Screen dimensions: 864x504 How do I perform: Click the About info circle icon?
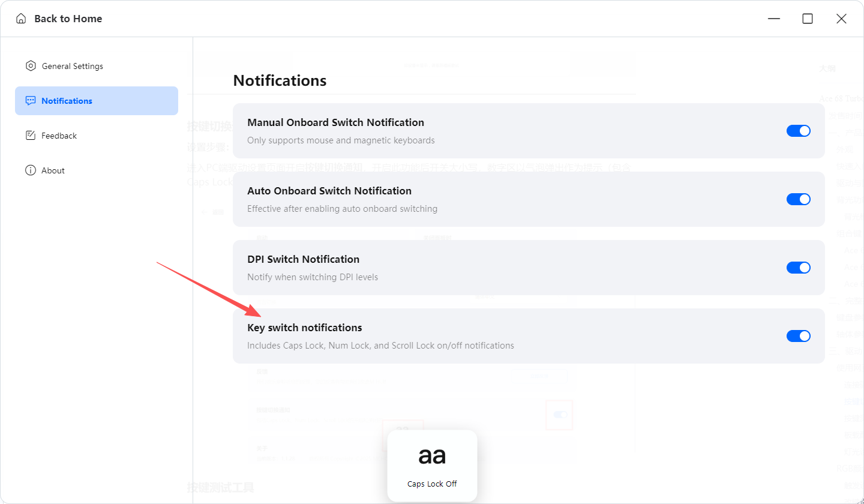(31, 170)
